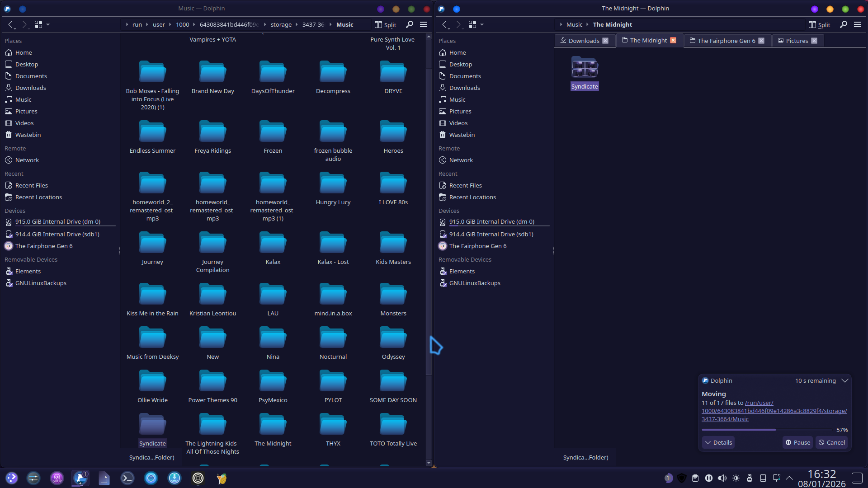Toggle Split view in left Dolphin window
The height and width of the screenshot is (488, 868).
pyautogui.click(x=385, y=24)
